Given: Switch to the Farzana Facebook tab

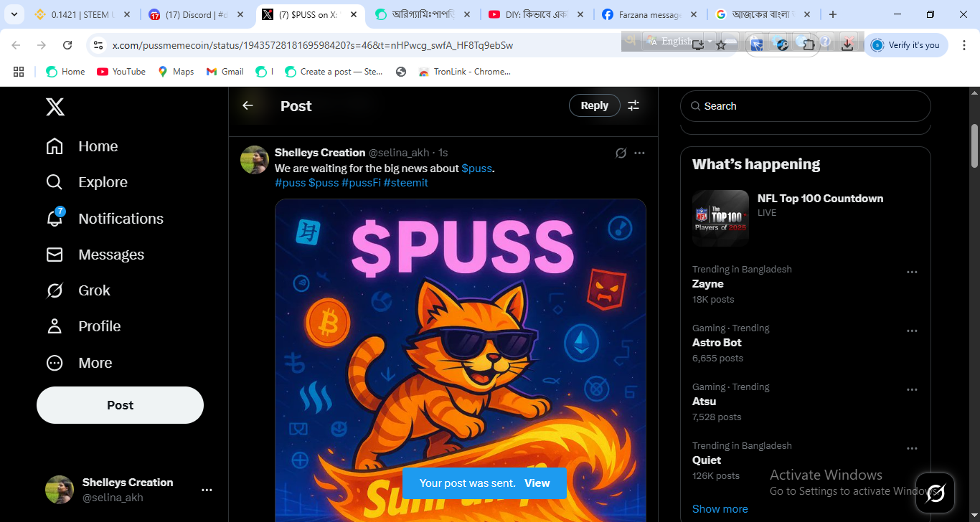Looking at the screenshot, I should point(649,14).
